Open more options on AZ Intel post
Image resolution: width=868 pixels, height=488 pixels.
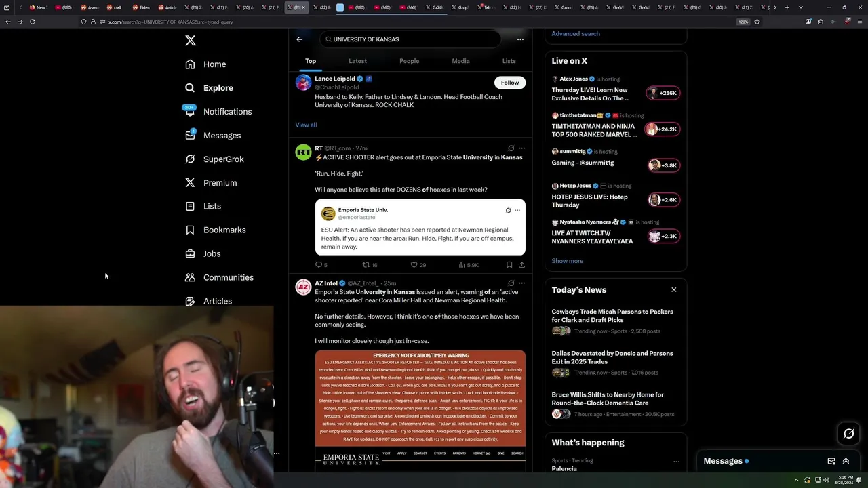pyautogui.click(x=521, y=283)
